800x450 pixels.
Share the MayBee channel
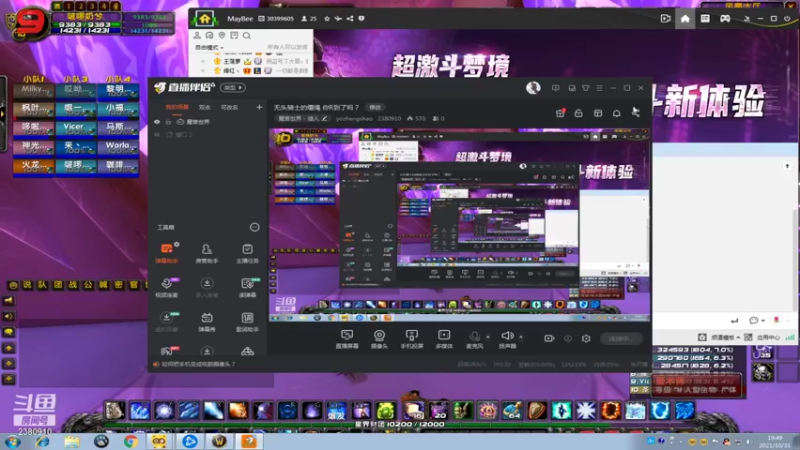[x=350, y=18]
